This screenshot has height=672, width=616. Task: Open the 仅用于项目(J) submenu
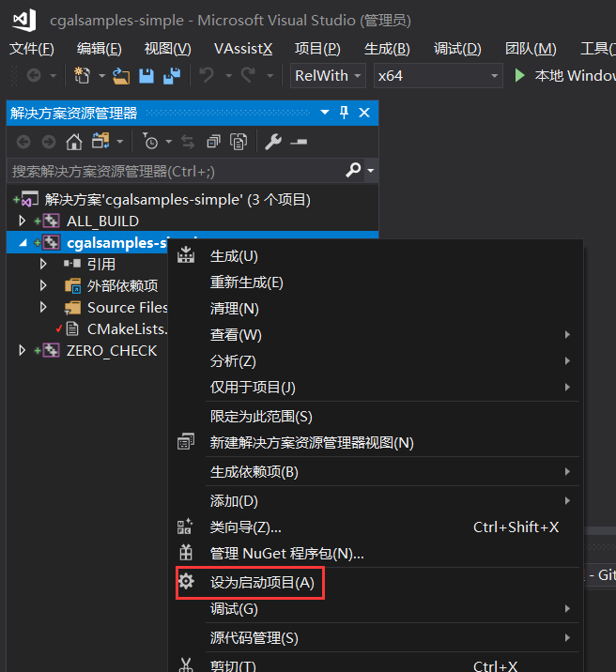[375, 387]
